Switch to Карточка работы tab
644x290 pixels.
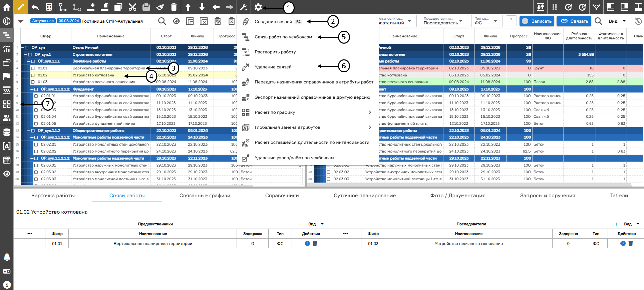coord(53,196)
